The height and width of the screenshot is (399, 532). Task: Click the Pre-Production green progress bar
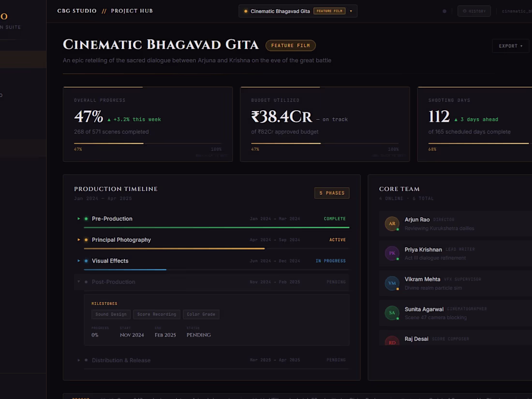(x=217, y=227)
